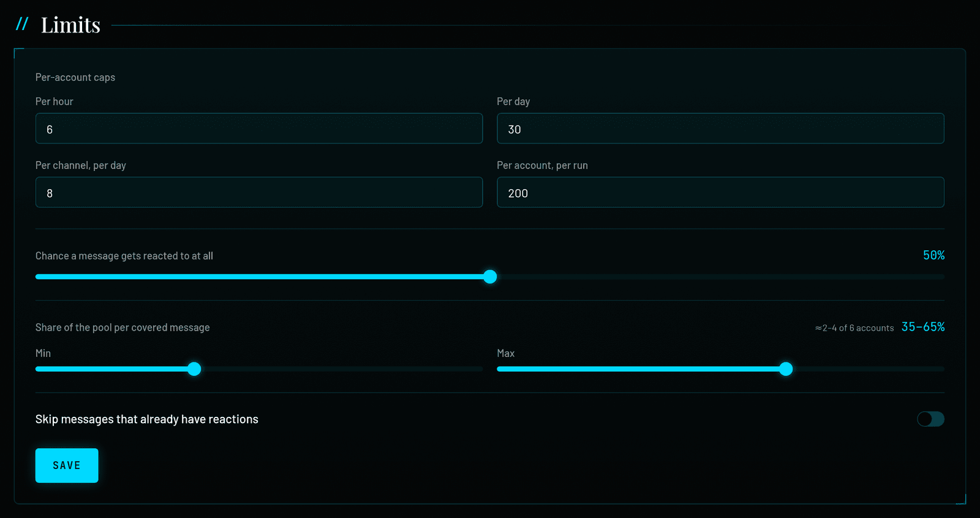Click the Max pool share slider handle

pos(786,369)
